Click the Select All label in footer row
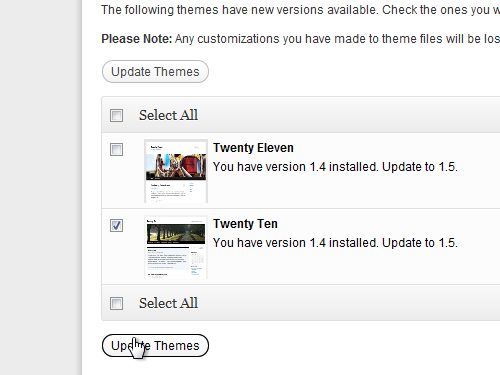Image resolution: width=500 pixels, height=375 pixels. (x=168, y=303)
